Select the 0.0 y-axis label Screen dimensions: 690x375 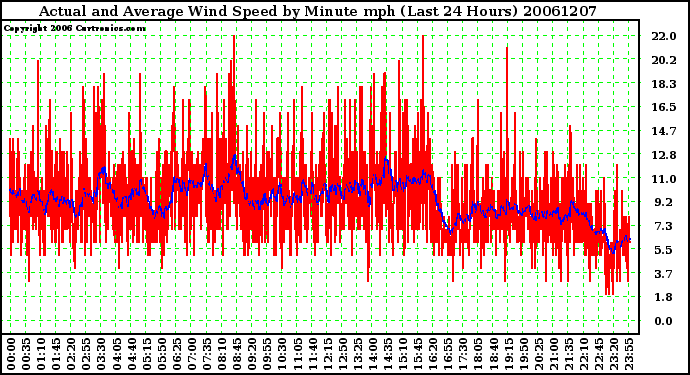[664, 321]
